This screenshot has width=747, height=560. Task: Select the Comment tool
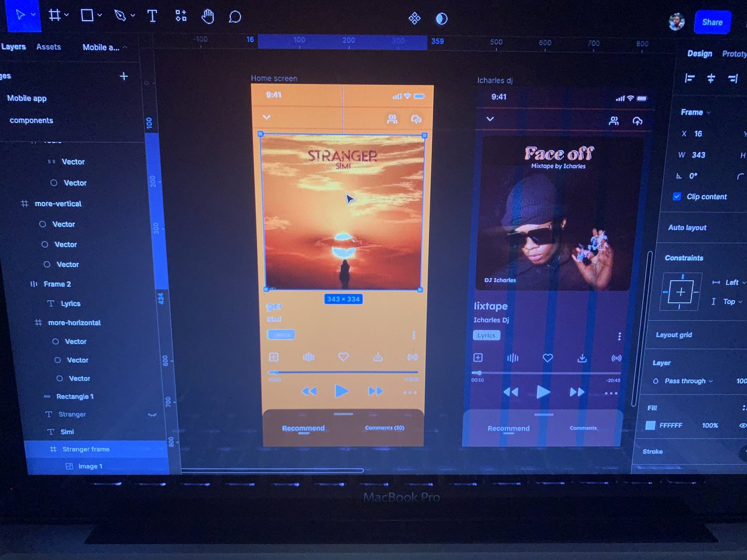coord(235,17)
